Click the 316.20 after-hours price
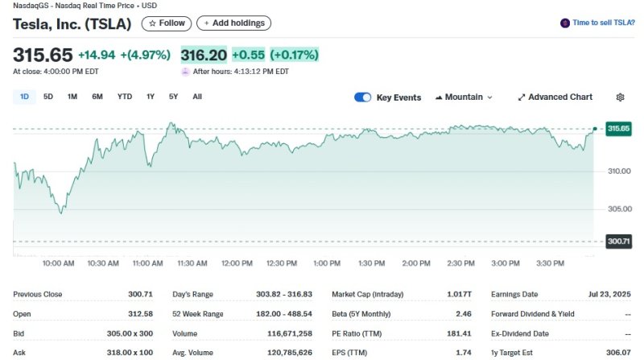644x360 pixels. pyautogui.click(x=204, y=55)
